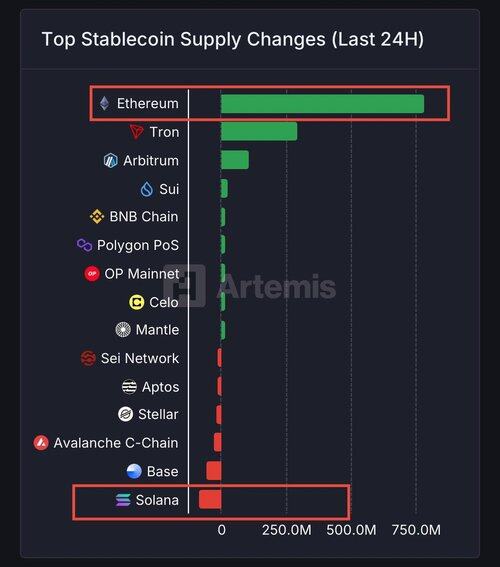Select the Arbitrum chain icon
500x567 pixels.
[111, 160]
